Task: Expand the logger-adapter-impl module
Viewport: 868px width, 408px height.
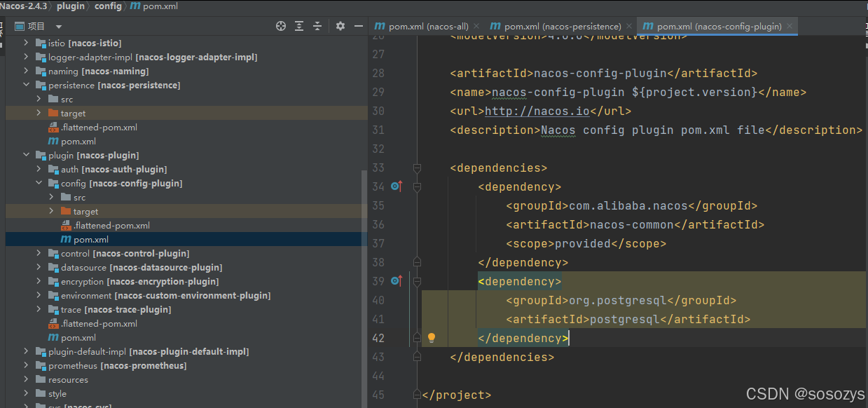Action: pyautogui.click(x=27, y=57)
